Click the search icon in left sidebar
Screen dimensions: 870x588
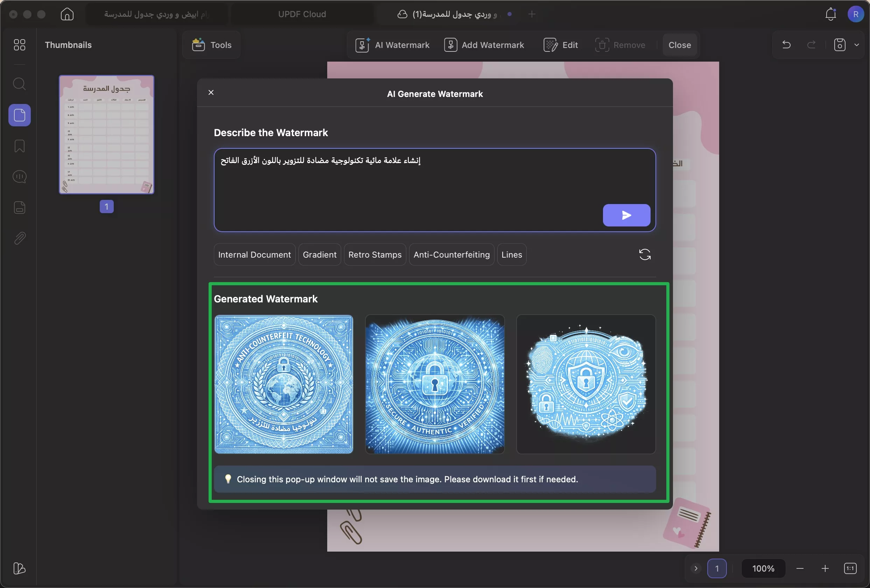(x=20, y=84)
